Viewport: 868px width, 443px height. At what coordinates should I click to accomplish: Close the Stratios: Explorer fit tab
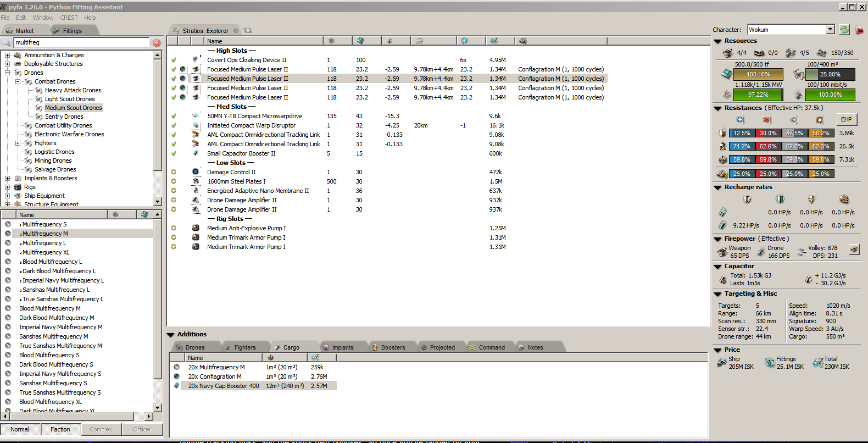[236, 31]
